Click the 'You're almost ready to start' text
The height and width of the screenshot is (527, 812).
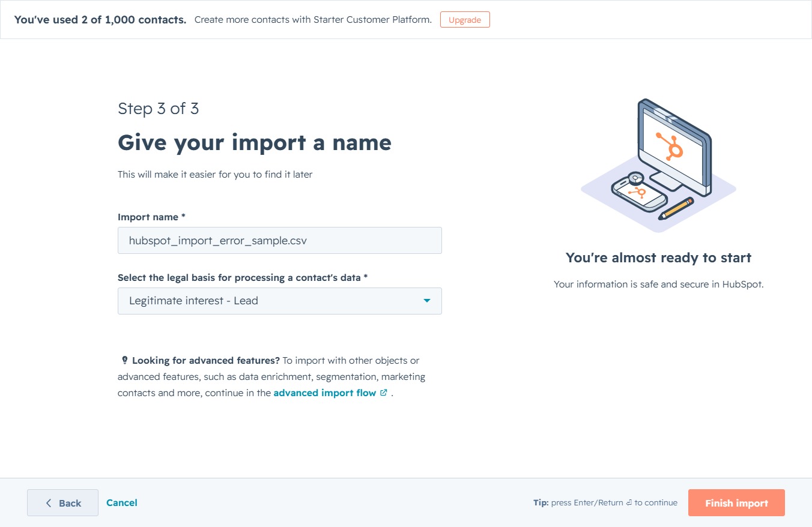pos(658,257)
